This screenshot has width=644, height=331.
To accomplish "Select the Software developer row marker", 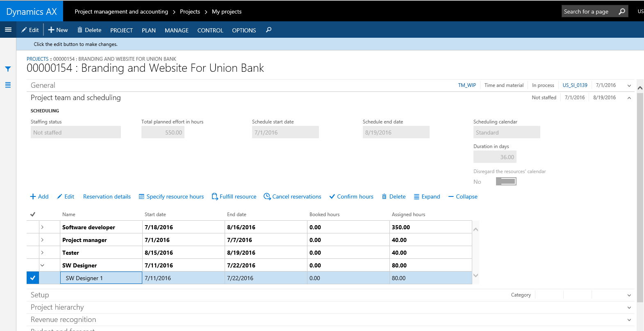I will coord(33,227).
